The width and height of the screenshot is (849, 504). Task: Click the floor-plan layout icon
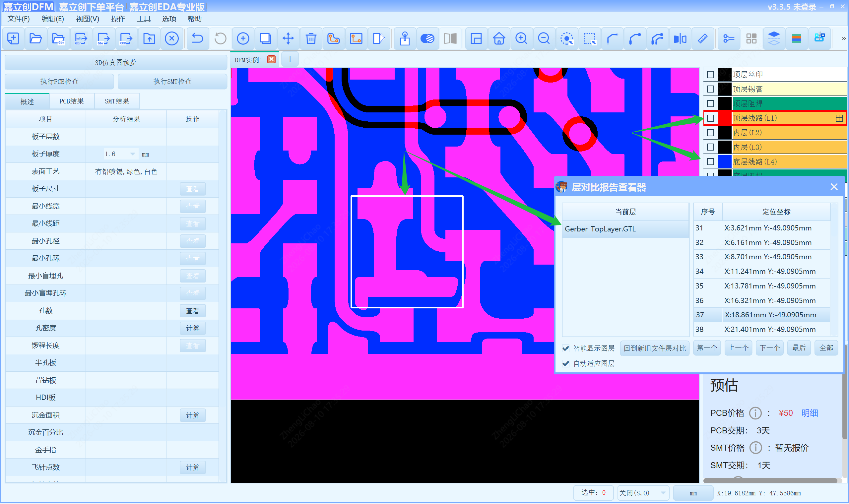pos(476,38)
